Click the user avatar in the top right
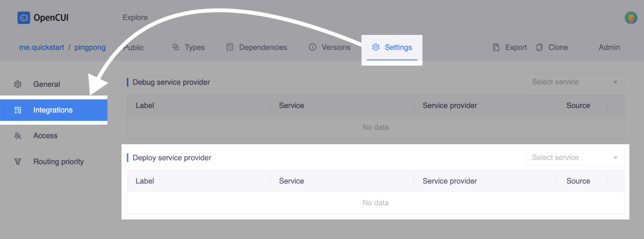Image resolution: width=644 pixels, height=239 pixels. click(630, 18)
